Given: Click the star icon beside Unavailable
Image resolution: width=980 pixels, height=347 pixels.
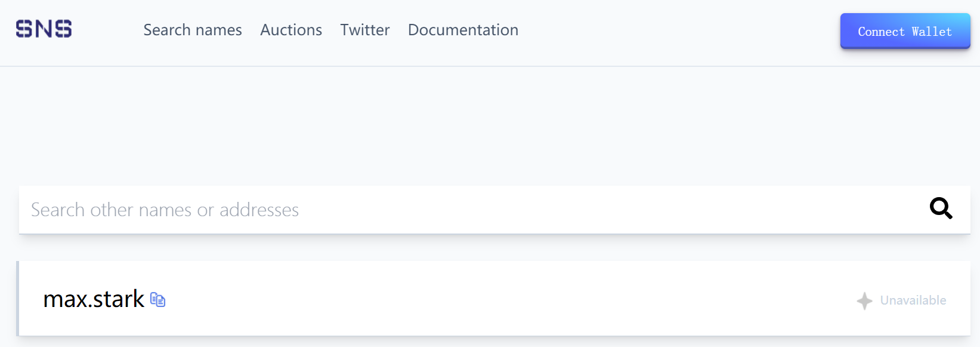Looking at the screenshot, I should pos(864,300).
